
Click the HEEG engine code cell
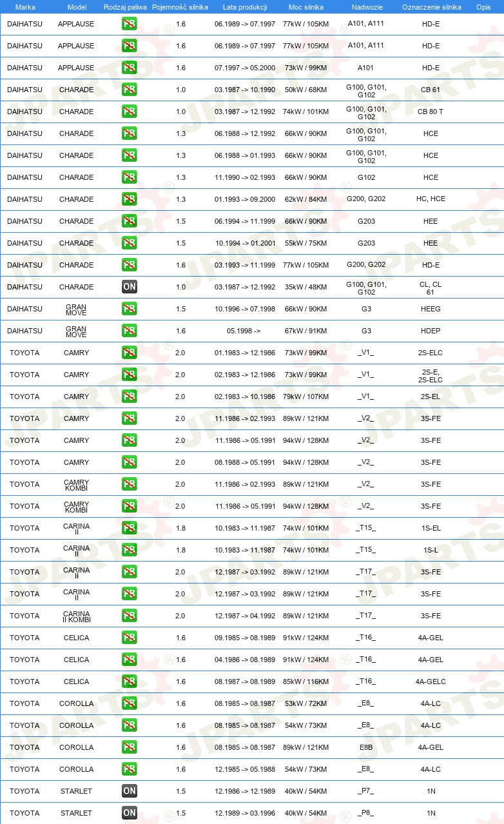(x=431, y=309)
